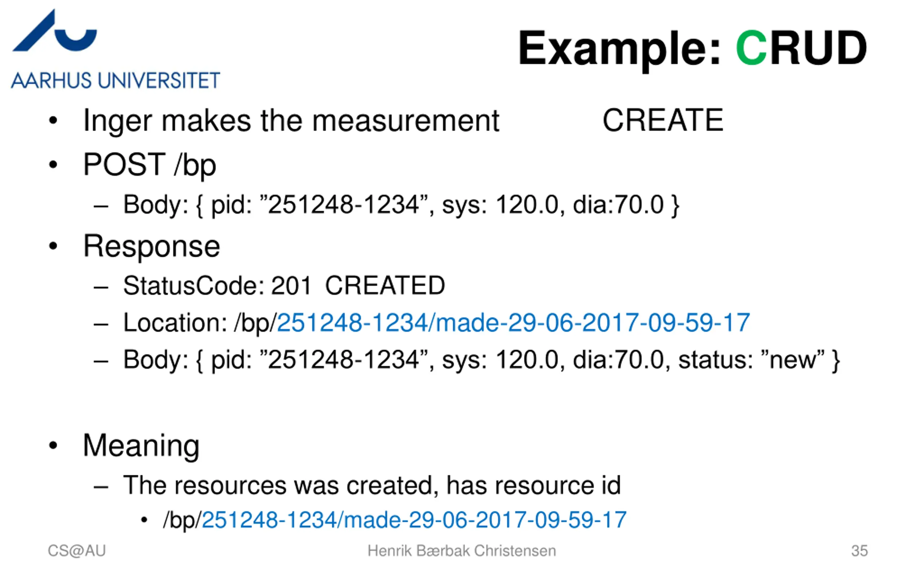Click the bullet point before Response

tap(53, 246)
